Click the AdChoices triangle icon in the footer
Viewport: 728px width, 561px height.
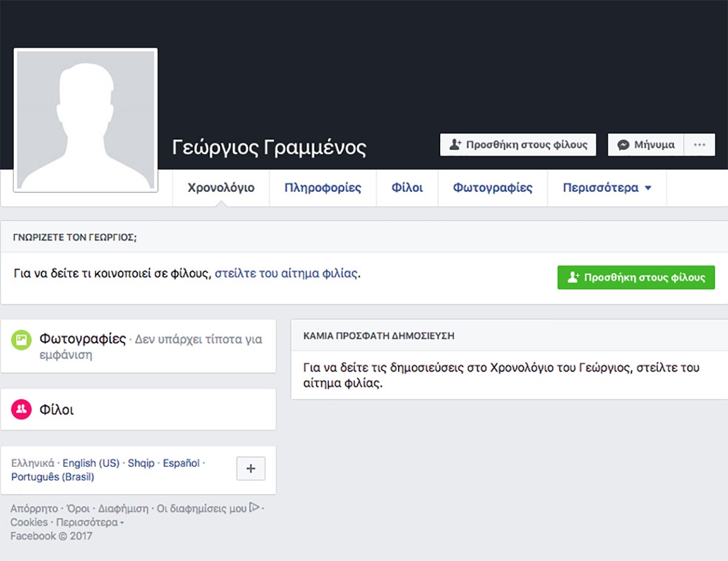coord(254,507)
